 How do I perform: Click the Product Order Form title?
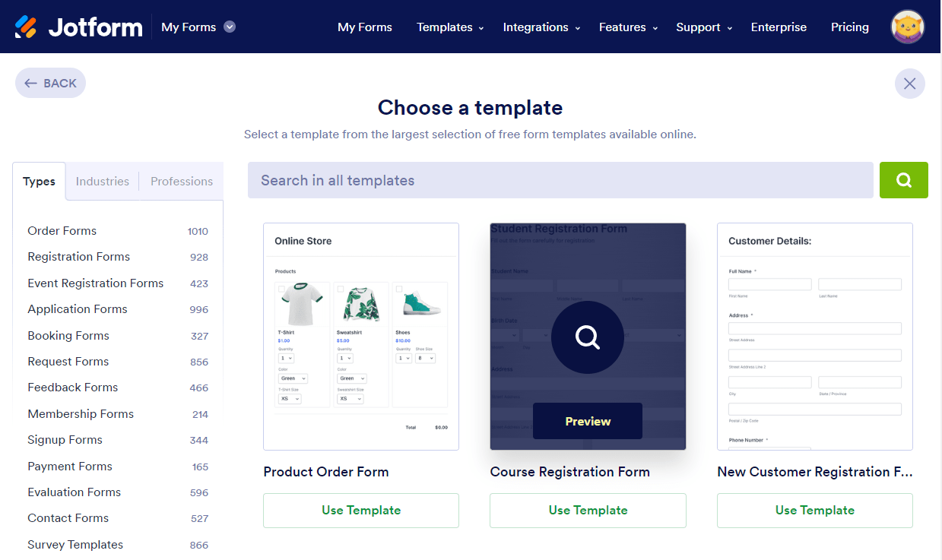point(326,472)
